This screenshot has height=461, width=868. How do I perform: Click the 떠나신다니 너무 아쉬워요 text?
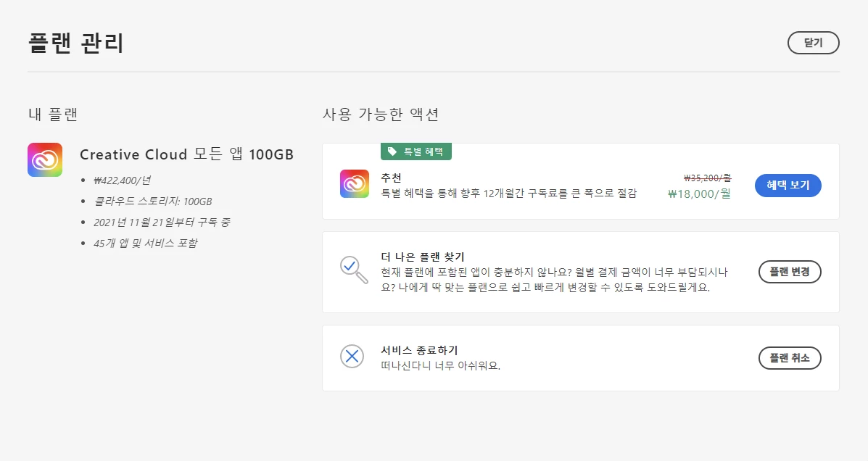(441, 366)
